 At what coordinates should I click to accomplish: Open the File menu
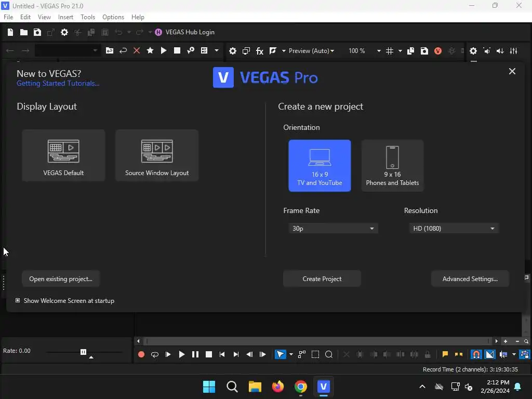point(8,17)
